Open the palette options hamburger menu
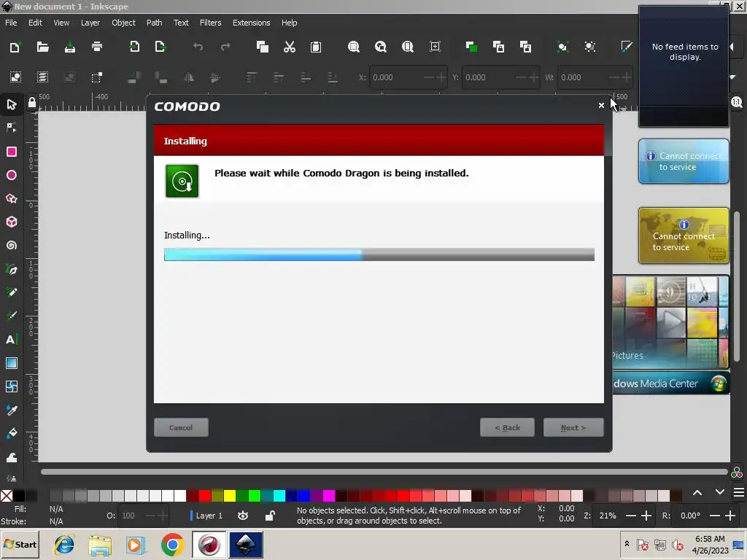This screenshot has height=560, width=747. click(x=739, y=493)
